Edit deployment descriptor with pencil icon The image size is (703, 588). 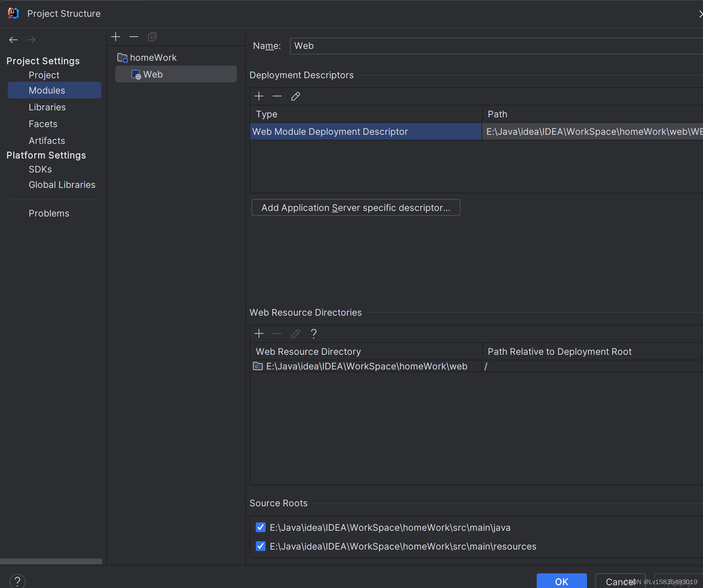click(x=296, y=96)
